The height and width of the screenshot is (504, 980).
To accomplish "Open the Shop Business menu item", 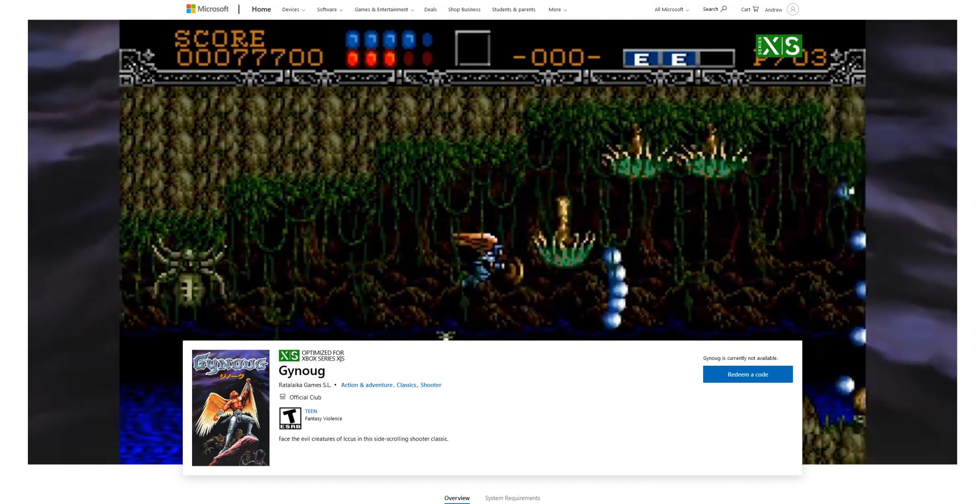I will pyautogui.click(x=464, y=9).
